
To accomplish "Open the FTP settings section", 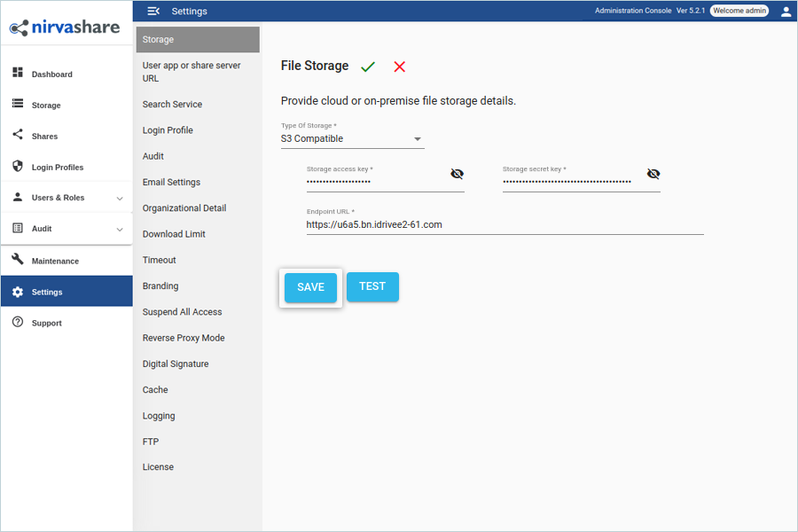I will tap(151, 442).
